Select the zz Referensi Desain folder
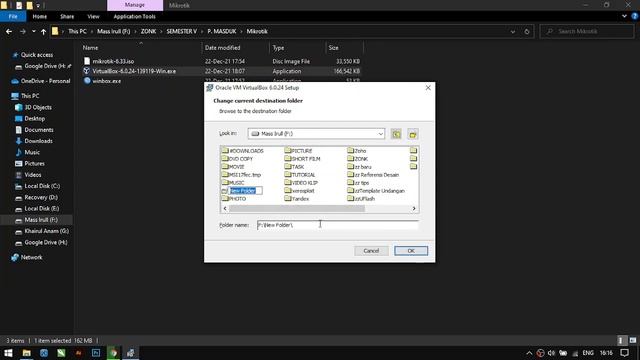This screenshot has width=640, height=360. [x=373, y=175]
